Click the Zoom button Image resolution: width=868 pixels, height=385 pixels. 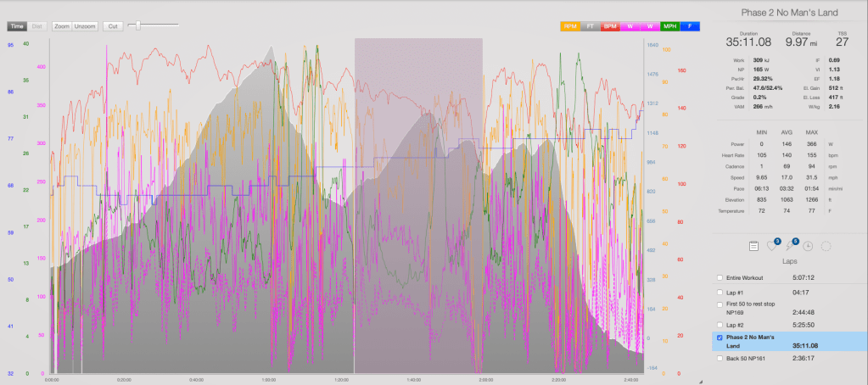(61, 26)
